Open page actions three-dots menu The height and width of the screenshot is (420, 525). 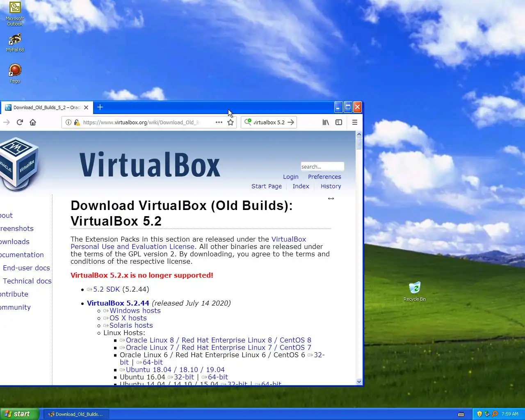[x=219, y=122]
